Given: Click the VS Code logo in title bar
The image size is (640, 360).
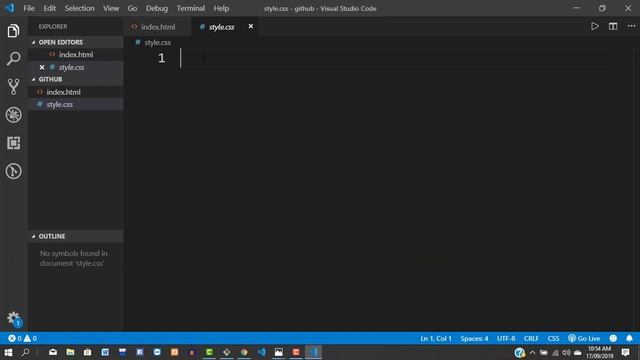Looking at the screenshot, I should point(9,8).
